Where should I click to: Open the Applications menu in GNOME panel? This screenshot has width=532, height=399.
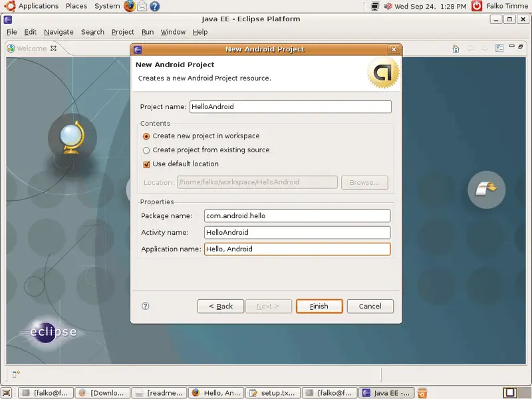pos(39,6)
